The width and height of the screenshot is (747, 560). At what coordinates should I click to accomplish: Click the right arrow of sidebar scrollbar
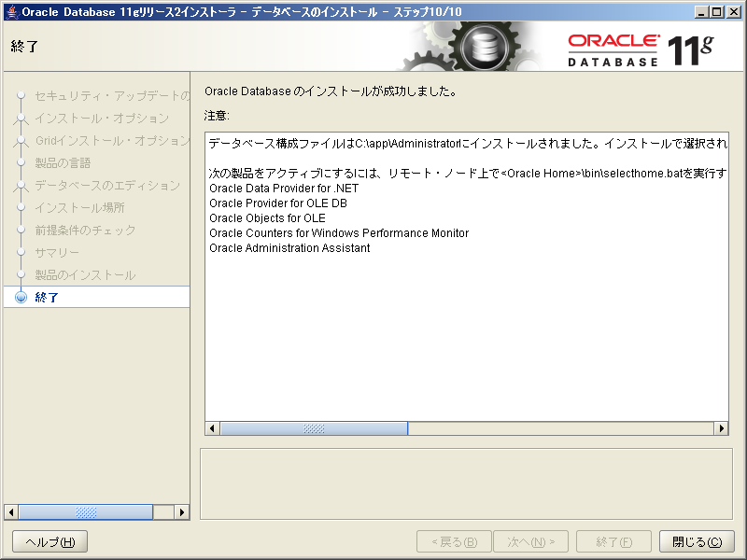point(182,511)
